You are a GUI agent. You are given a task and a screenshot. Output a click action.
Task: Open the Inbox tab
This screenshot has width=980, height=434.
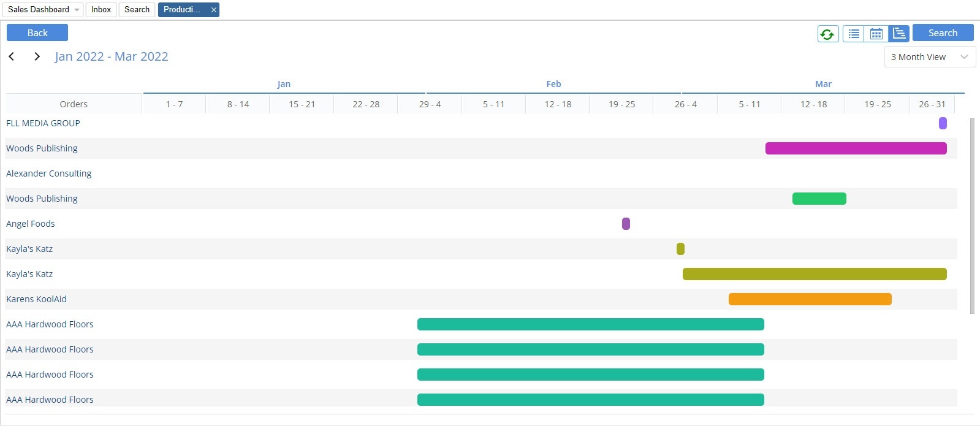coord(101,10)
